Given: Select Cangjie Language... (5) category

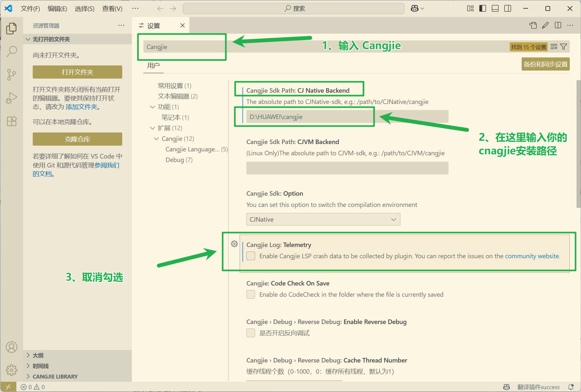Looking at the screenshot, I should click(196, 149).
